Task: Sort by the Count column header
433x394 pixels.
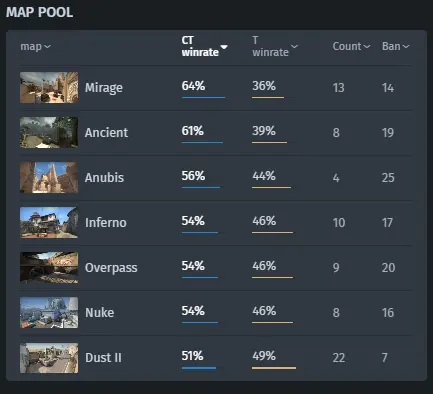Action: (x=351, y=46)
